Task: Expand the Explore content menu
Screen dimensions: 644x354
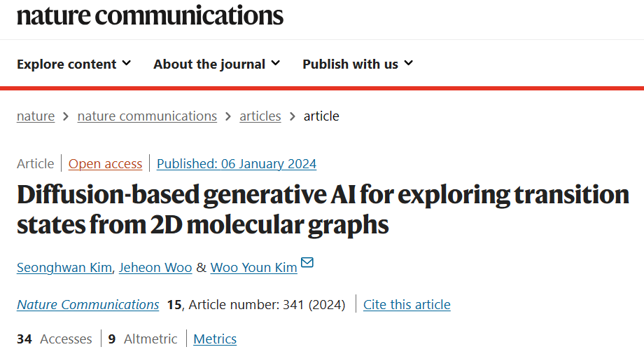Action: coord(74,64)
